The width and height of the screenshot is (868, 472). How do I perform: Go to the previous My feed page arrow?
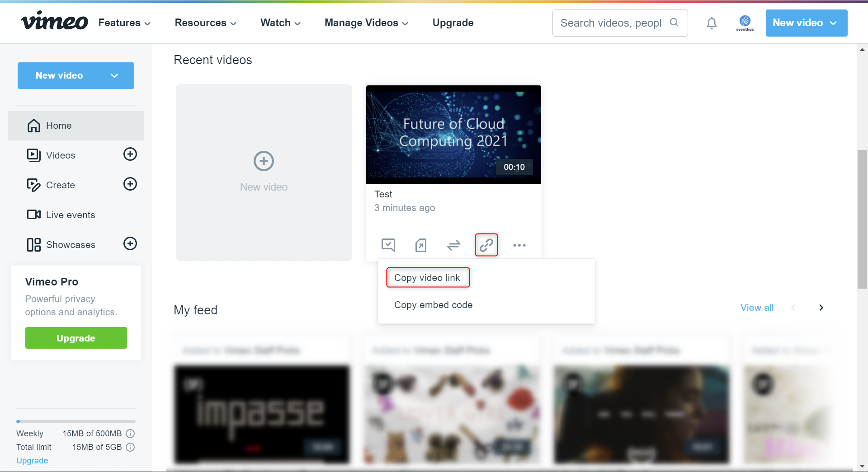coord(793,308)
